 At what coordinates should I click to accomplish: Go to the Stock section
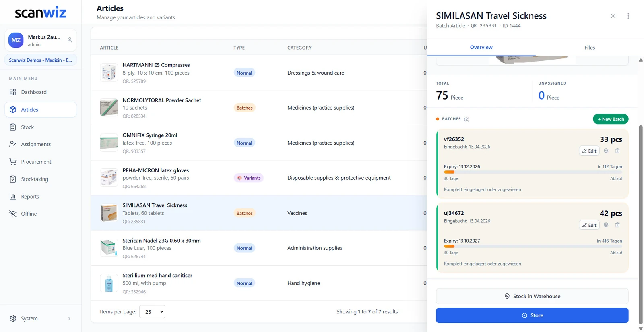coord(40,127)
